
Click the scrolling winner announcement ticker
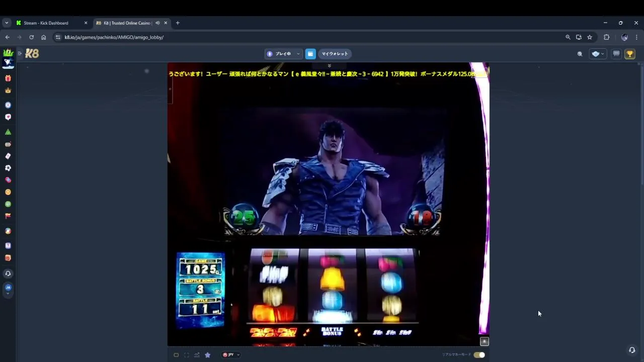[328, 74]
